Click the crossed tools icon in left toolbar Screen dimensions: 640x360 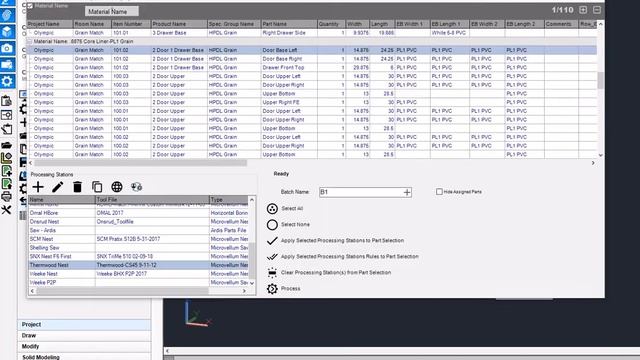7,210
